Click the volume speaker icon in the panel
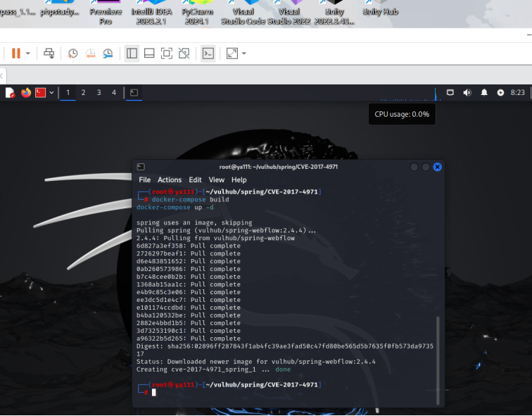 (x=467, y=92)
